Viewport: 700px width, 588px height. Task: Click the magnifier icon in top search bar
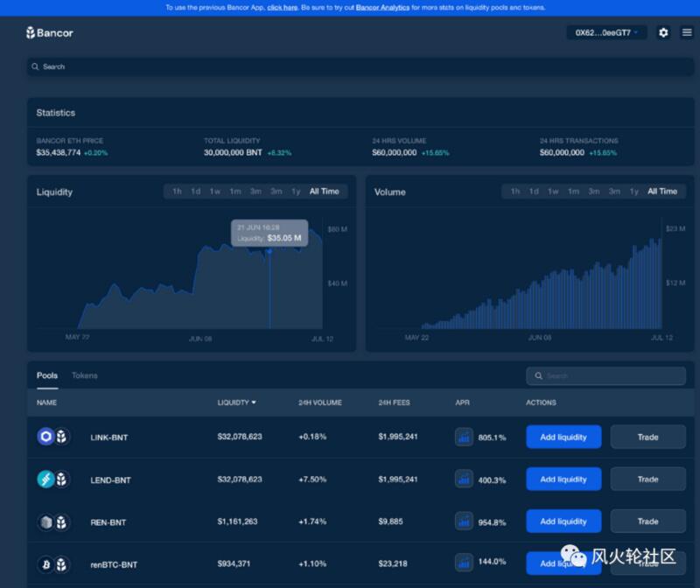coord(35,66)
